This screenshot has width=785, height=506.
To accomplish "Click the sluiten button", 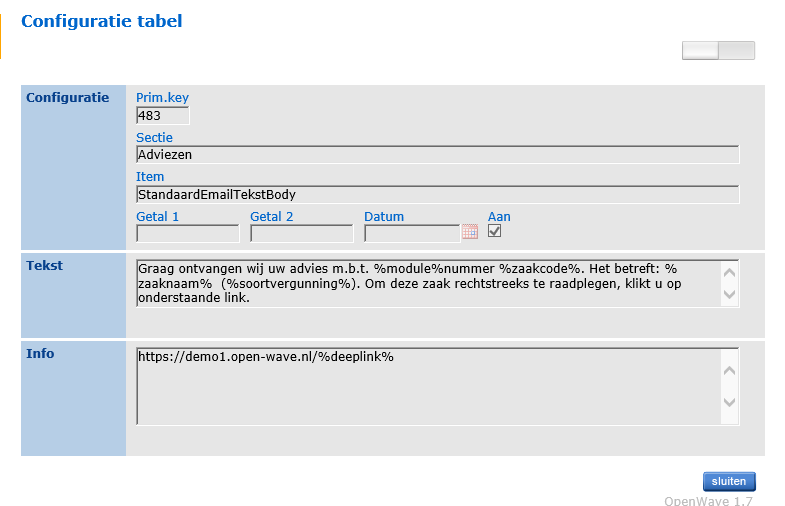I will pyautogui.click(x=729, y=481).
